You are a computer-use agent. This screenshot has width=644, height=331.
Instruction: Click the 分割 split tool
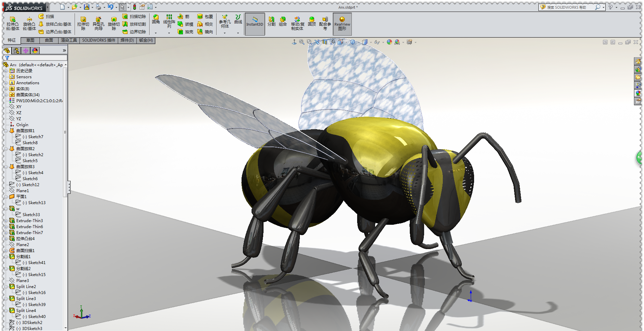[272, 21]
